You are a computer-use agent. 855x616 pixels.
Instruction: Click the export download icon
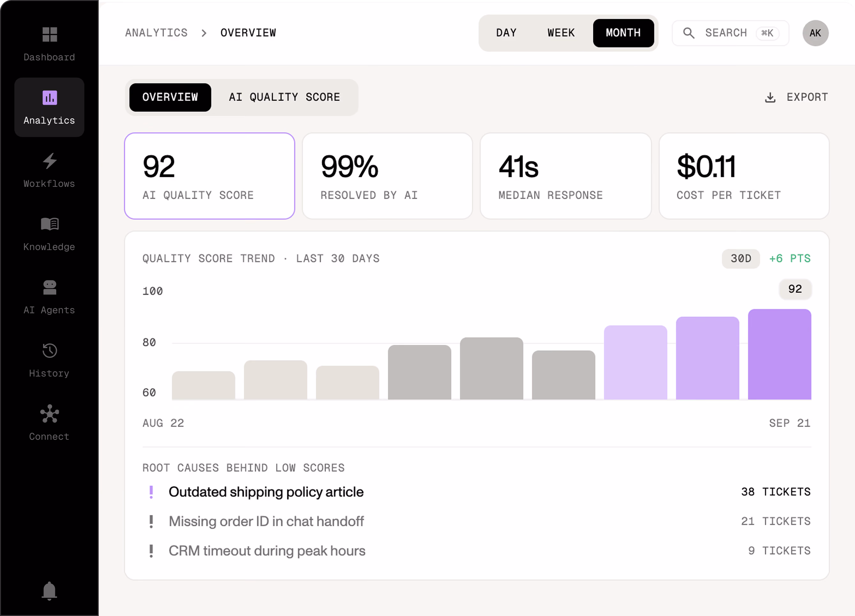tap(770, 98)
